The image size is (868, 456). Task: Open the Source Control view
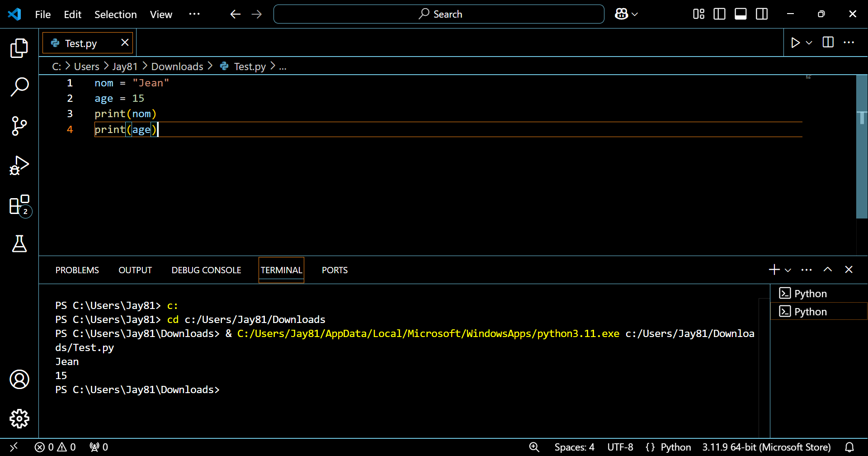[x=19, y=126]
